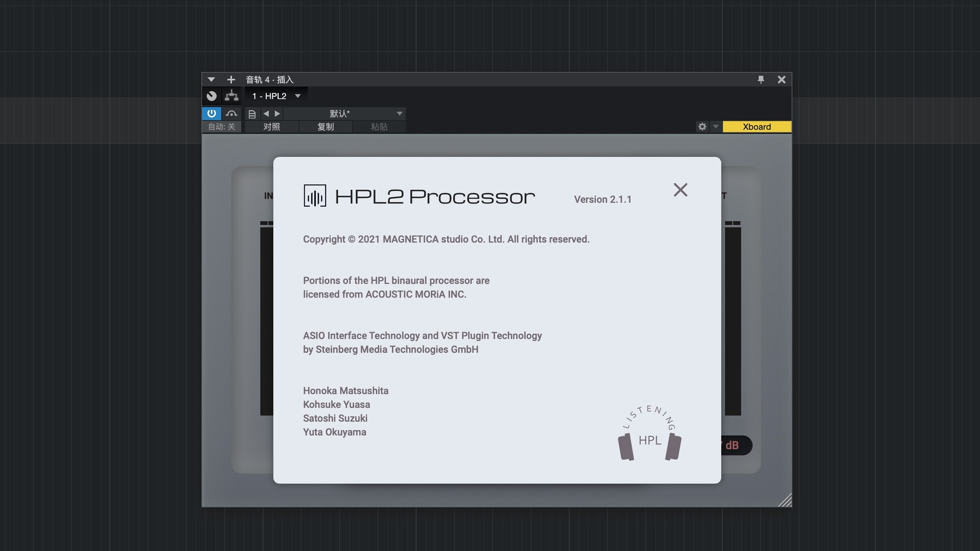
Task: Click the 粘贴 paste button
Action: pos(379,127)
